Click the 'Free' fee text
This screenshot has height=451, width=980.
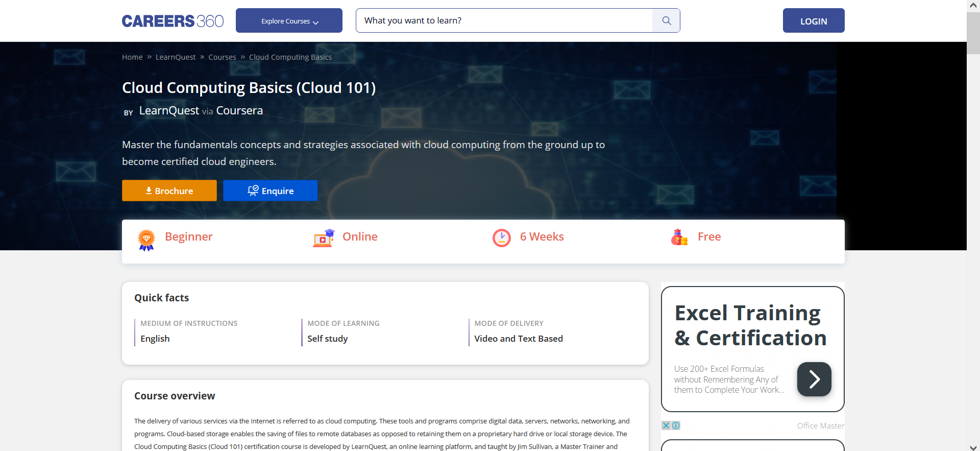709,236
